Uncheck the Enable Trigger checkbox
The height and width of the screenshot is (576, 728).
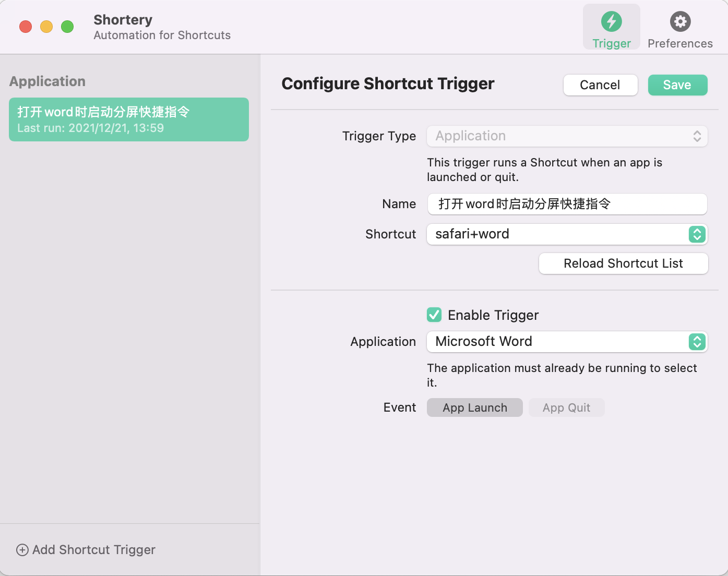pos(434,315)
